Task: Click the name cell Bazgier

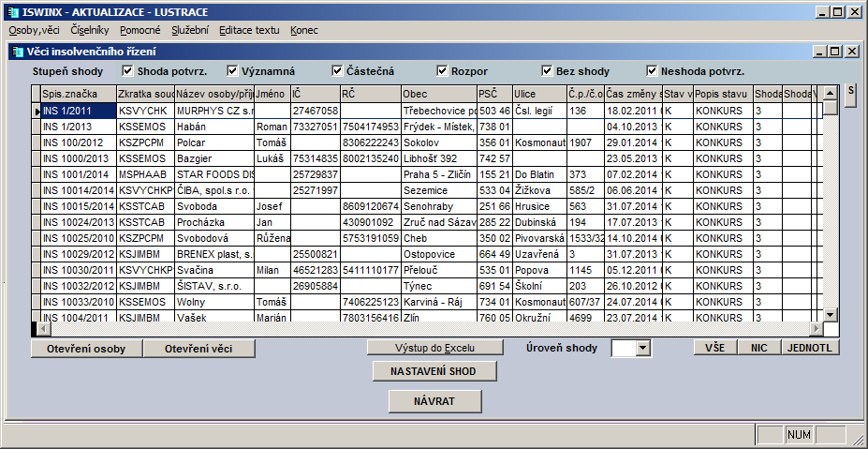Action: tap(214, 158)
